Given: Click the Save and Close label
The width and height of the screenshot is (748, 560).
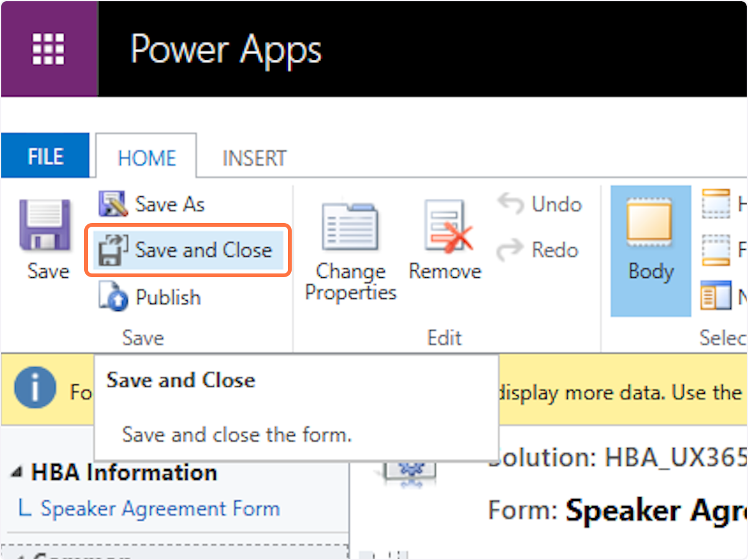Looking at the screenshot, I should tap(204, 250).
